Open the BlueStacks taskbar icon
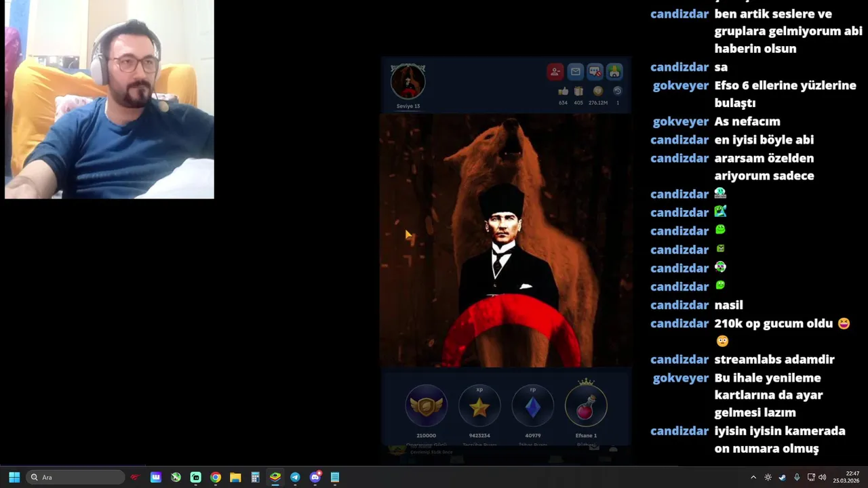This screenshot has height=488, width=868. click(275, 477)
